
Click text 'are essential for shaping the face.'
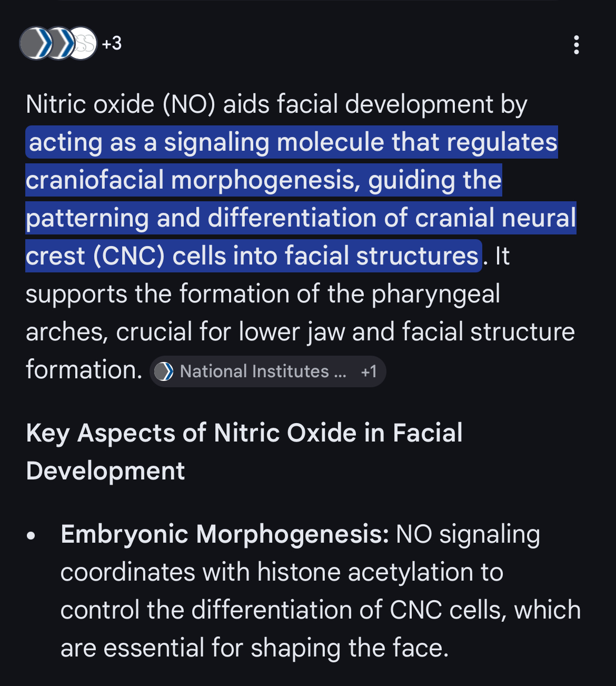coord(254,648)
